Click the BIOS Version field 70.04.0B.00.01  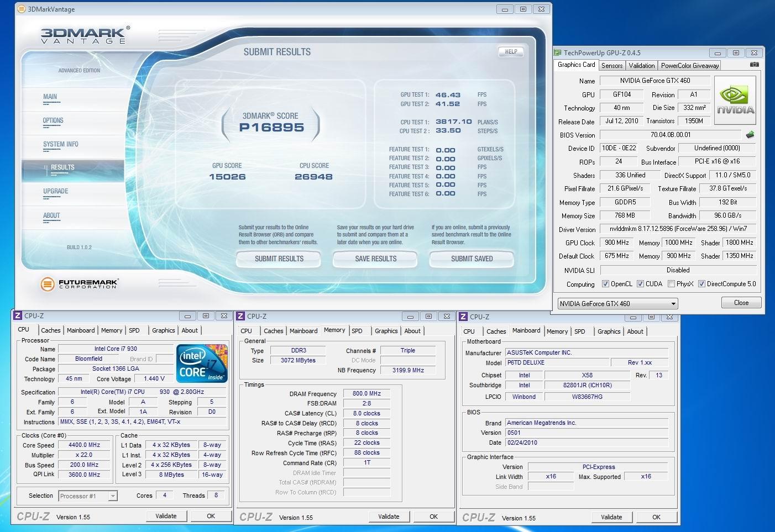pyautogui.click(x=671, y=135)
